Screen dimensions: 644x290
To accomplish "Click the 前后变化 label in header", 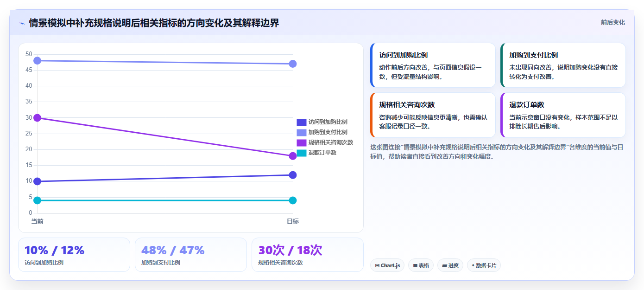I will [x=613, y=22].
